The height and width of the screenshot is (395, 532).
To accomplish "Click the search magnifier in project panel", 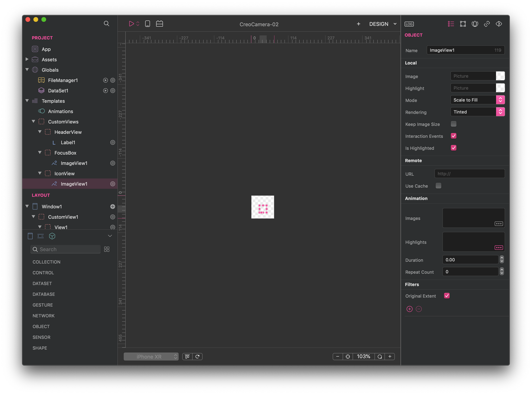I will tap(106, 24).
